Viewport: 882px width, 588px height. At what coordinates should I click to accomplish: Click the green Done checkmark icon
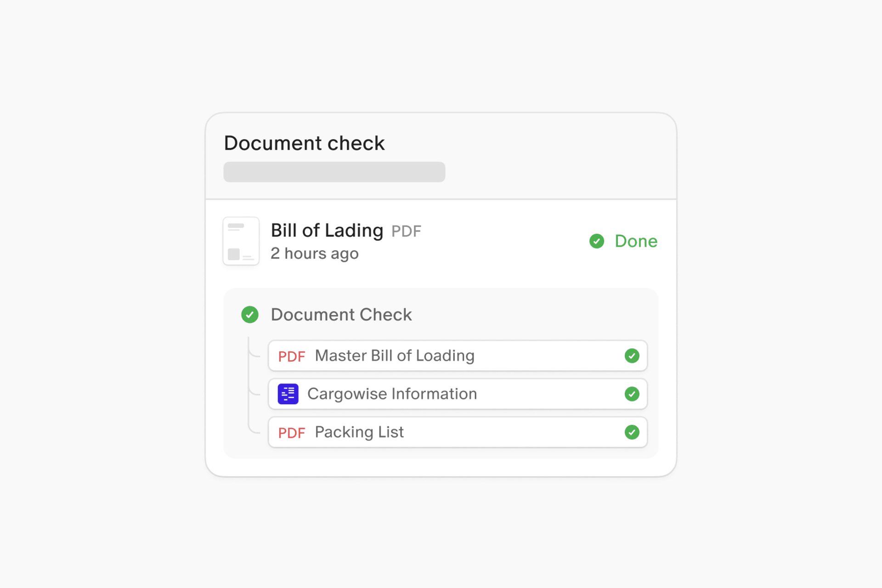click(596, 241)
